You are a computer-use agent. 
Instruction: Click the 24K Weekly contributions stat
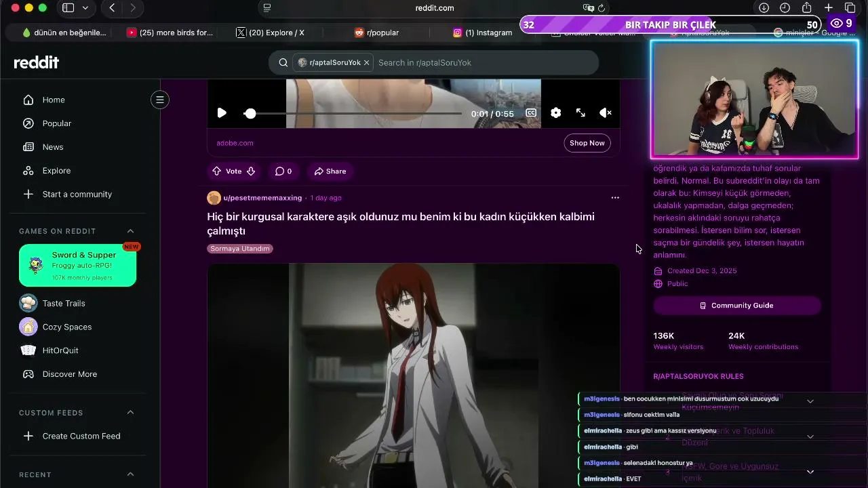(x=763, y=341)
